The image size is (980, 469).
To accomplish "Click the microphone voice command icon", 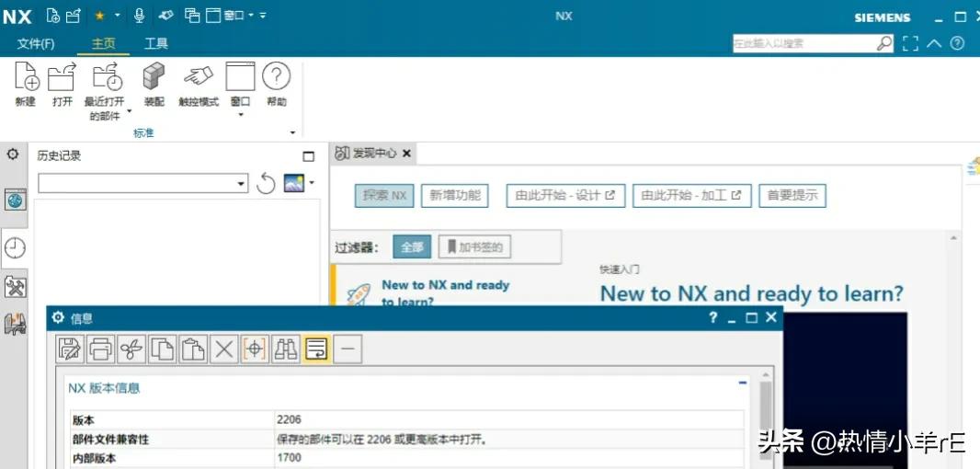I will click(x=140, y=16).
